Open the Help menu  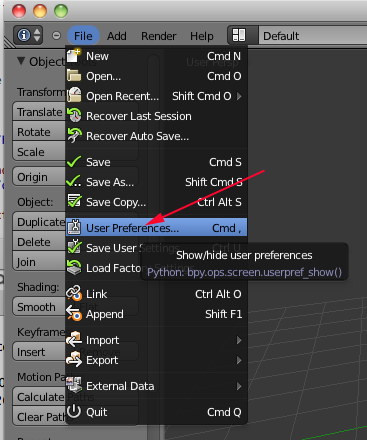tap(202, 36)
